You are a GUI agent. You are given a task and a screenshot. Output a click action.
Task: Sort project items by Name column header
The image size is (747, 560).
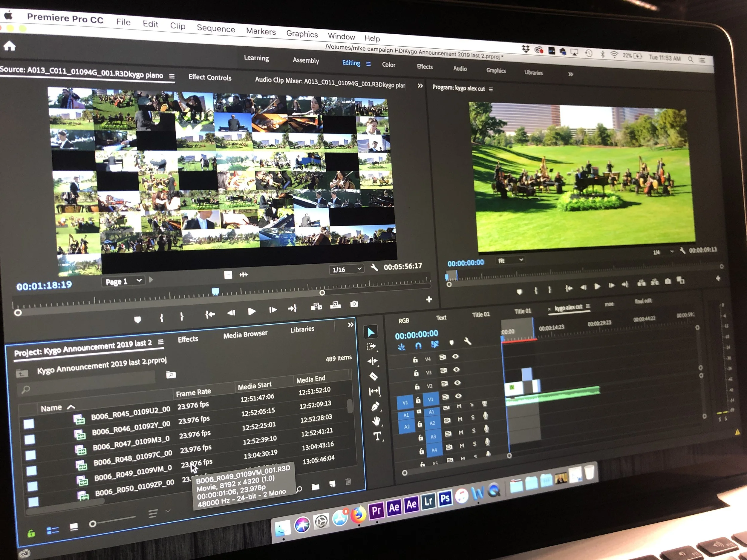tap(52, 409)
